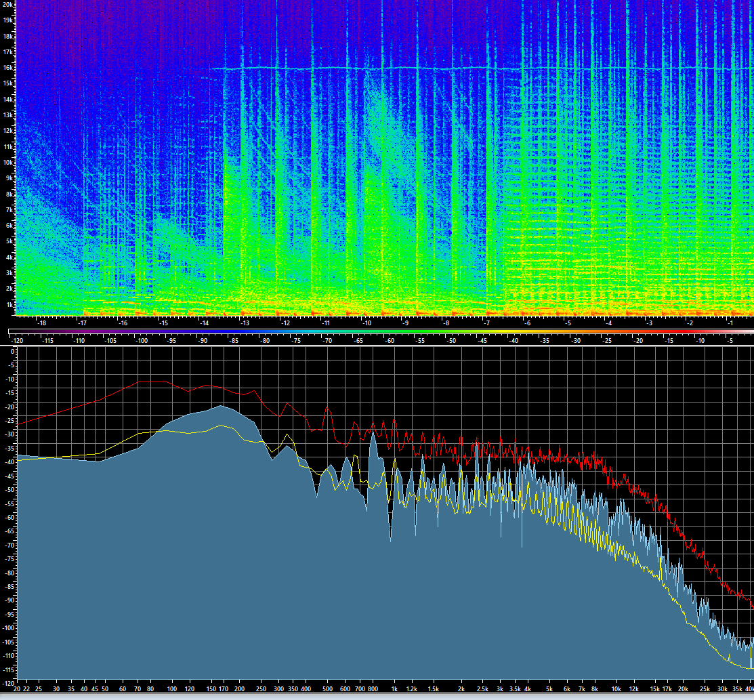Click the 16k label on spectrogram frequency axis
Screen dimensions: 754x700
(7, 68)
